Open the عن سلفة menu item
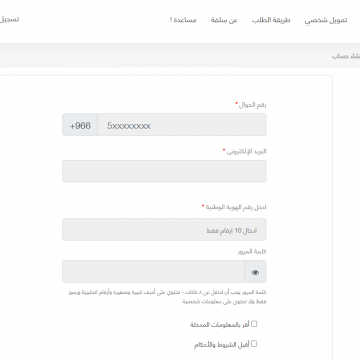Screen dimensions: 360x360 224,20
